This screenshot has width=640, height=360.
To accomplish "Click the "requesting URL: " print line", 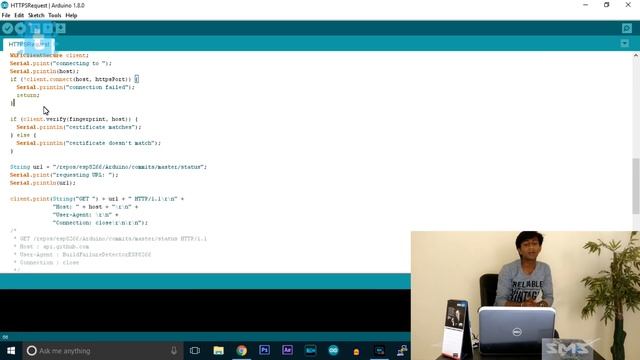I will (x=64, y=175).
